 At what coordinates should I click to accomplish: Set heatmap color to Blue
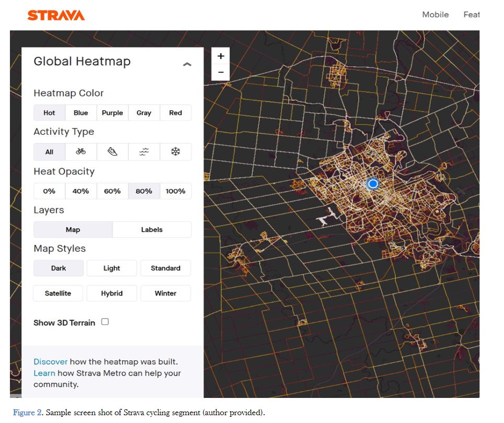[81, 113]
